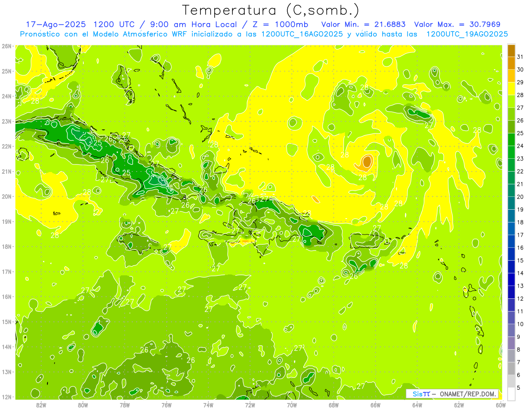Click the "70W" longitude axis label
532x411 pixels.
tap(292, 405)
